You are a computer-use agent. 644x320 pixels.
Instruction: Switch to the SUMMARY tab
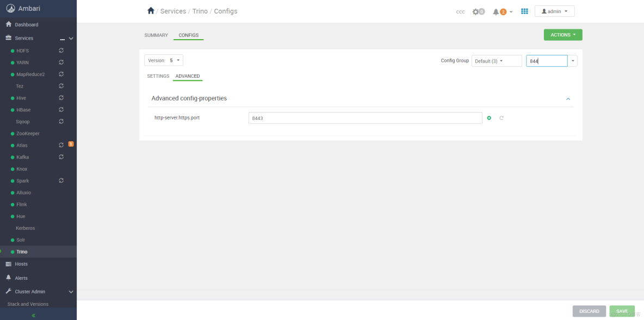(156, 35)
